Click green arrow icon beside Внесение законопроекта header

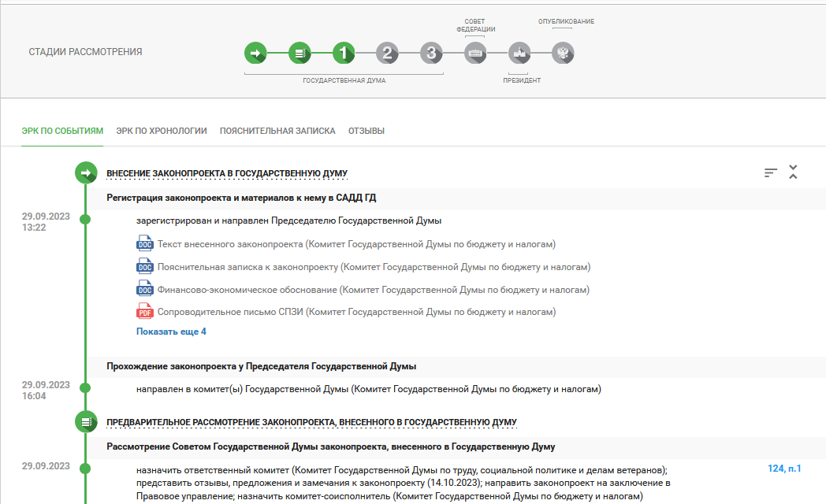(x=86, y=172)
